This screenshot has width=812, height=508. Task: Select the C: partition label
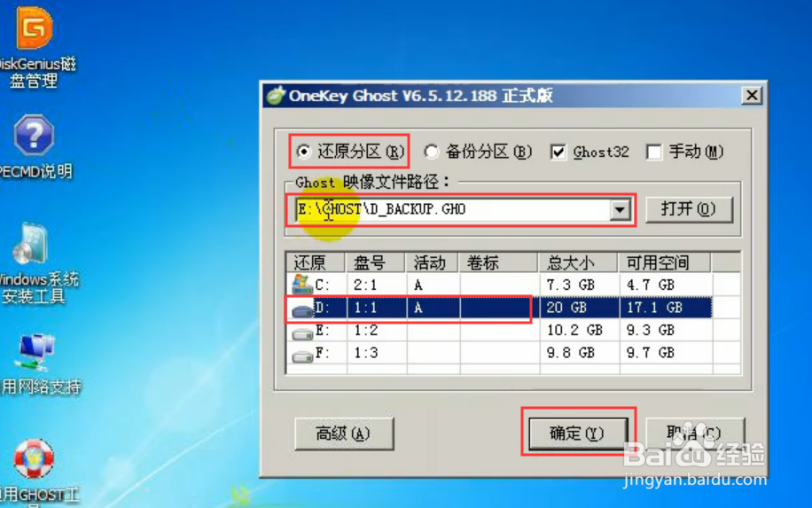[322, 285]
